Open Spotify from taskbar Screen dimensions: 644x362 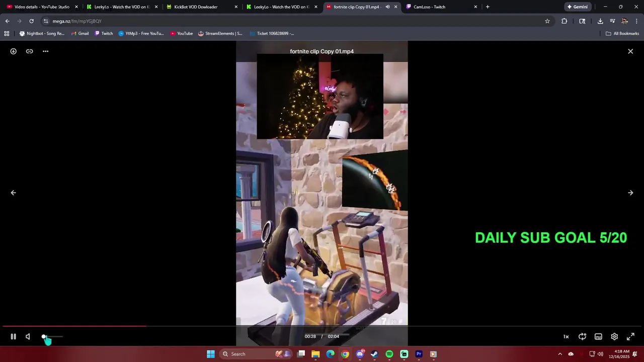(389, 354)
